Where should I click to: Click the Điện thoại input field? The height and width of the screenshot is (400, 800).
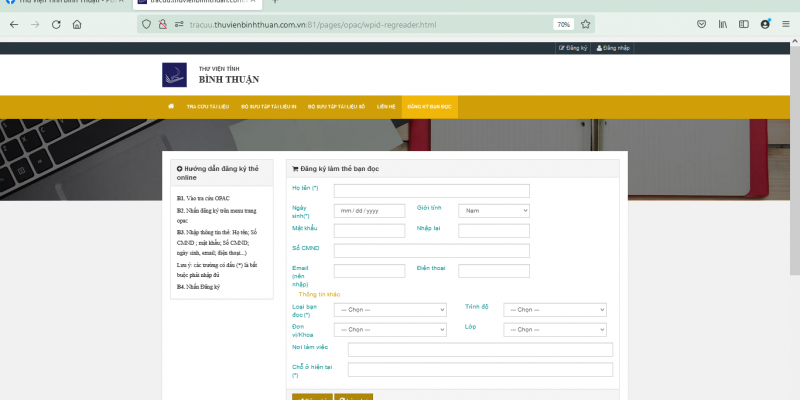[x=494, y=271]
